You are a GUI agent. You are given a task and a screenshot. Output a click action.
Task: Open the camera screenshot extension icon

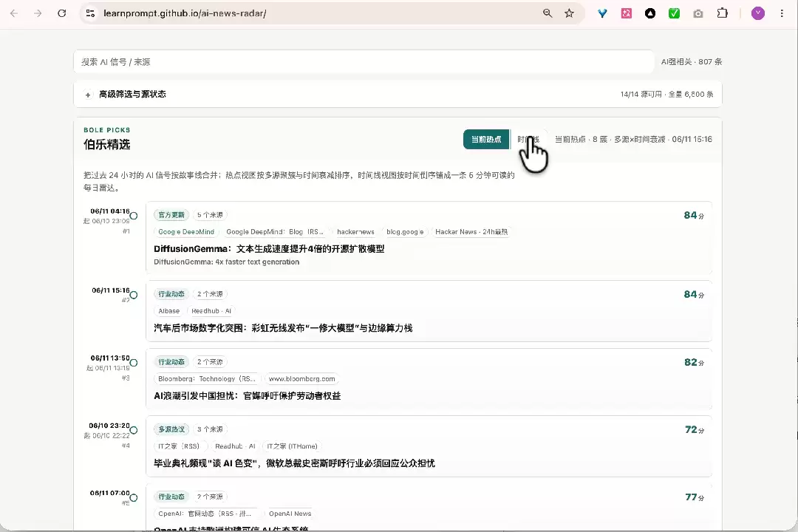coord(698,14)
